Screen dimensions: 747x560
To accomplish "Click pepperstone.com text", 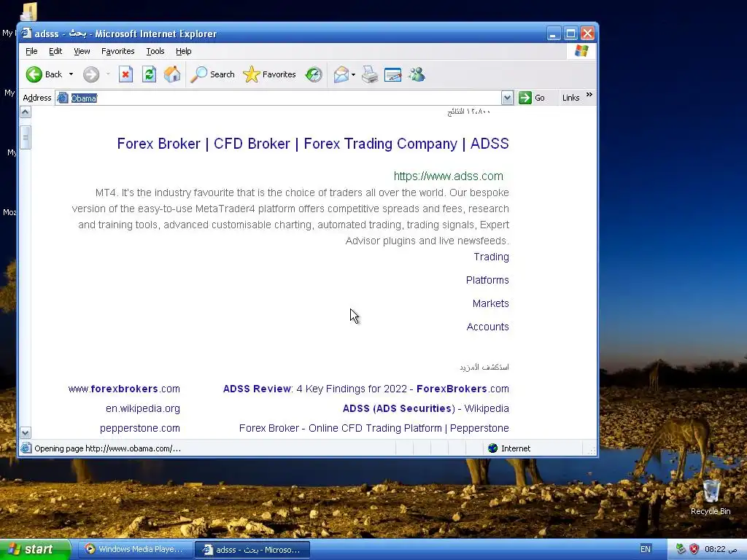I will point(140,428).
